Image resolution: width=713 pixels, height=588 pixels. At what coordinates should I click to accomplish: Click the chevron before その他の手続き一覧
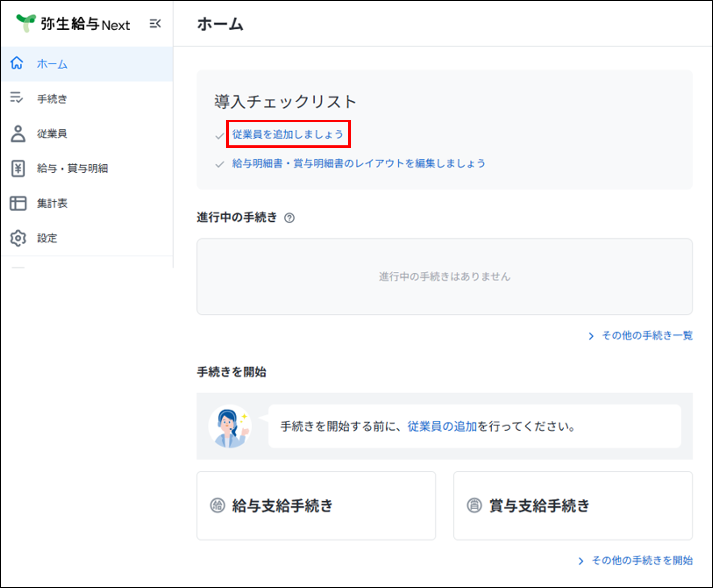(x=591, y=336)
